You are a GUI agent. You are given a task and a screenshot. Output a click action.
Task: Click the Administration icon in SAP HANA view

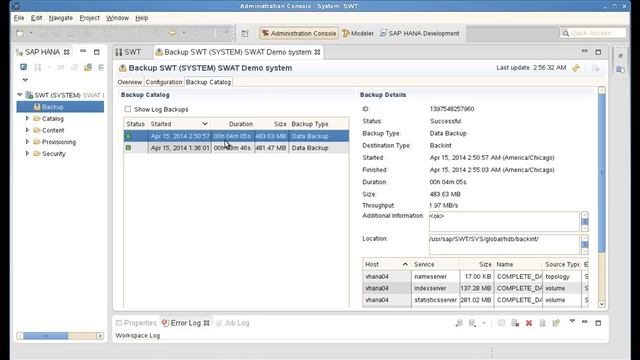pyautogui.click(x=37, y=67)
